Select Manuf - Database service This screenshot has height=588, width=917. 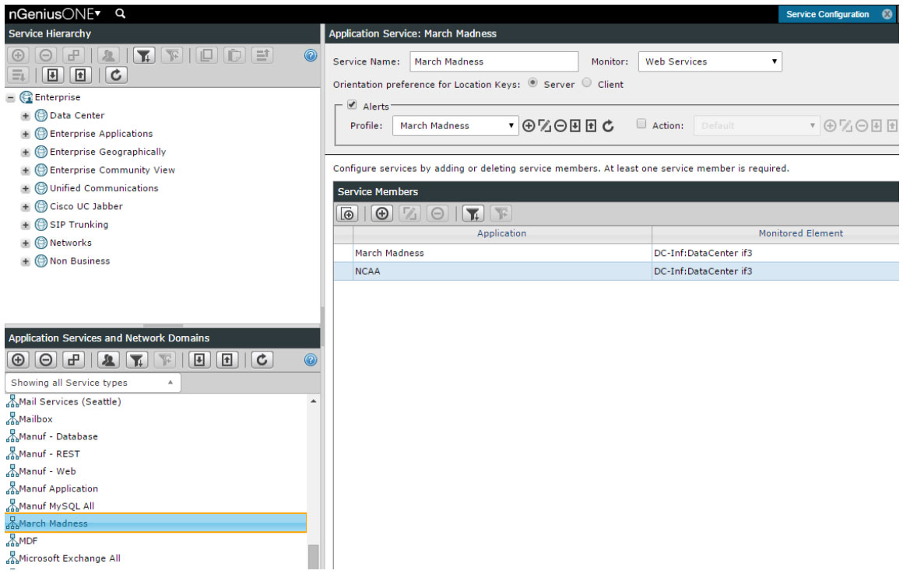tap(58, 436)
